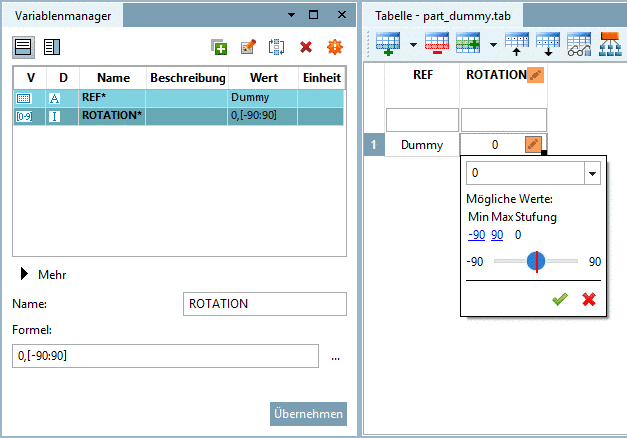Click the bracket rename variable icon
This screenshot has height=438, width=627.
[x=276, y=47]
